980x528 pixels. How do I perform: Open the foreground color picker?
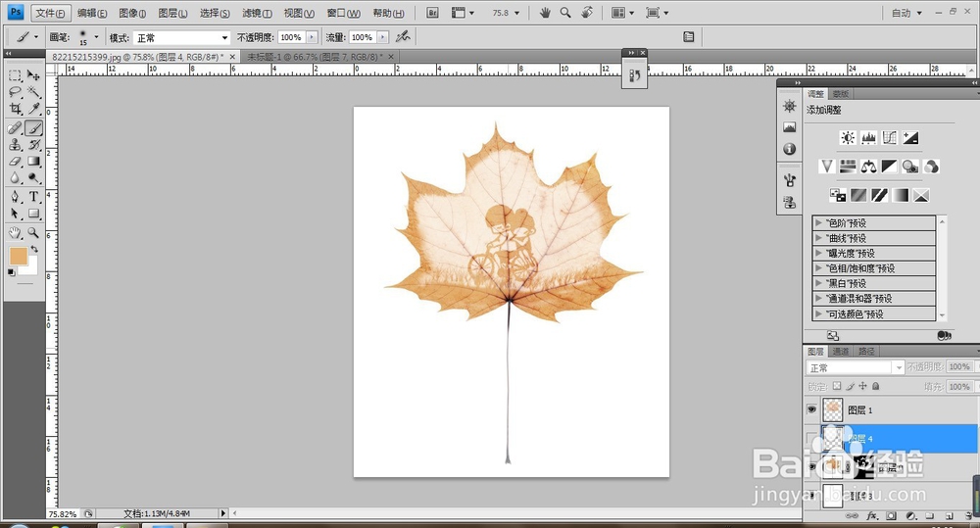(18, 257)
